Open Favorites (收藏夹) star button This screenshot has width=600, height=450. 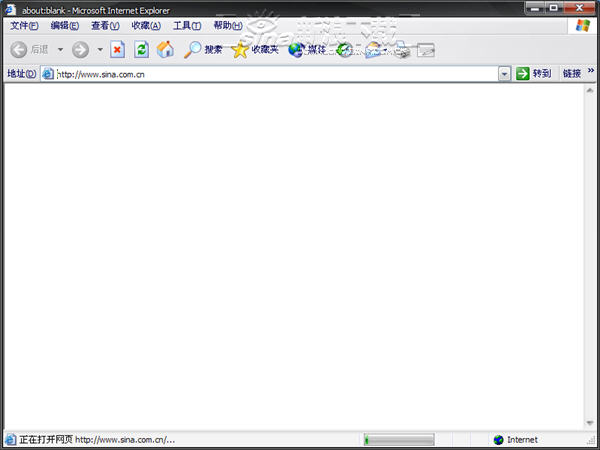pos(254,49)
